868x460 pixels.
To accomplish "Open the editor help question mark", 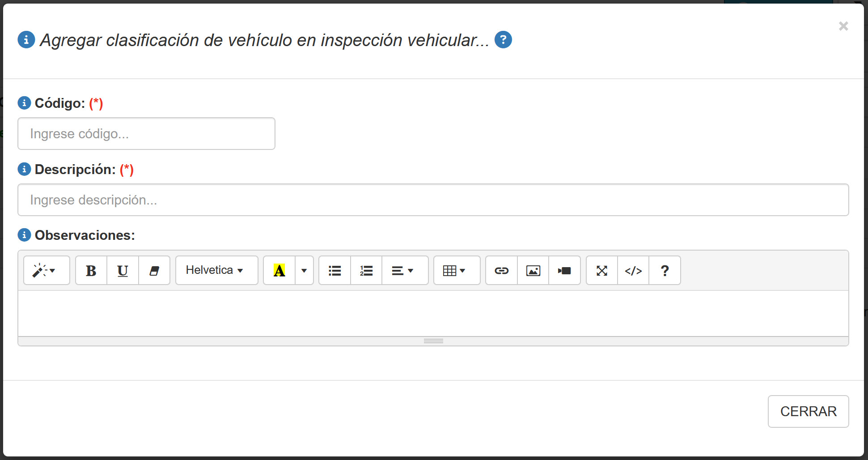I will pos(665,270).
